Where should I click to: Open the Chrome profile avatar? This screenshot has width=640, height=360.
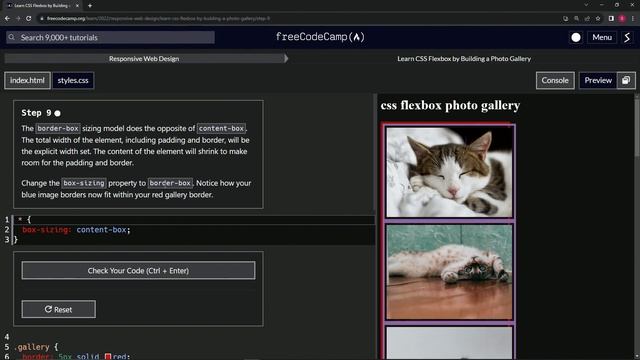coord(622,18)
